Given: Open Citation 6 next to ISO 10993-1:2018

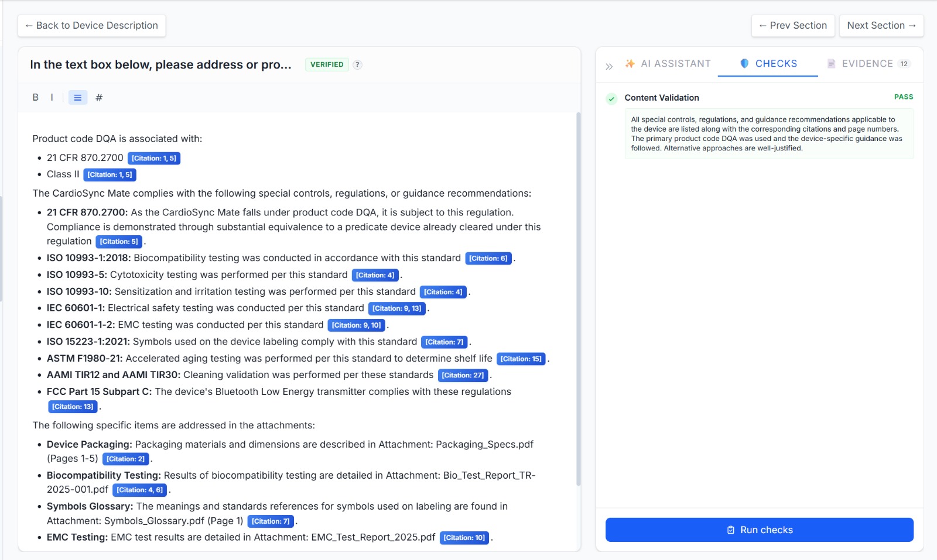Looking at the screenshot, I should point(488,257).
